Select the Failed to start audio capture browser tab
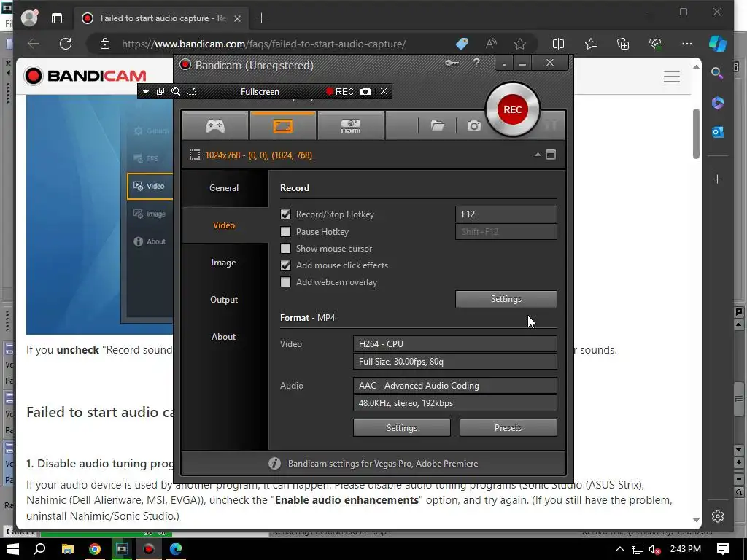Image resolution: width=747 pixels, height=560 pixels. [161, 18]
